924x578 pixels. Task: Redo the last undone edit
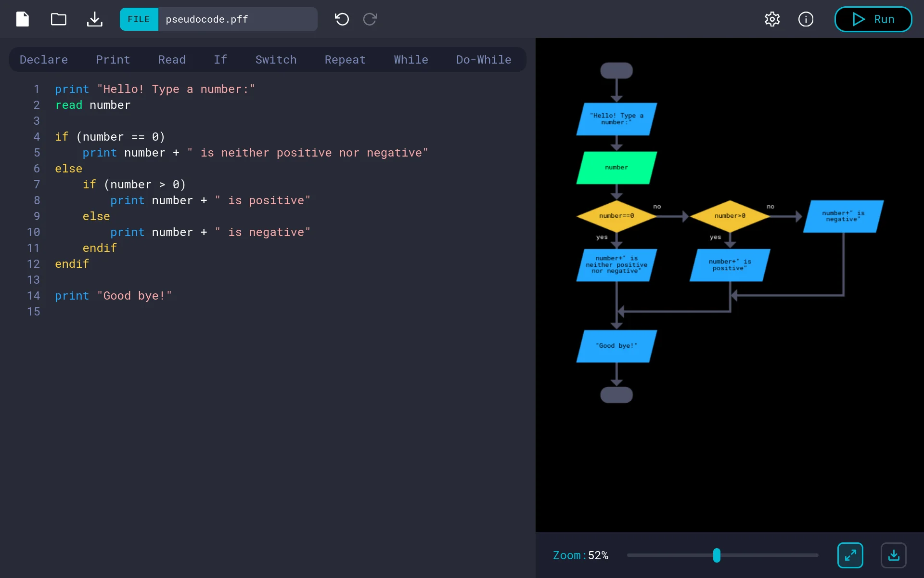pos(370,19)
